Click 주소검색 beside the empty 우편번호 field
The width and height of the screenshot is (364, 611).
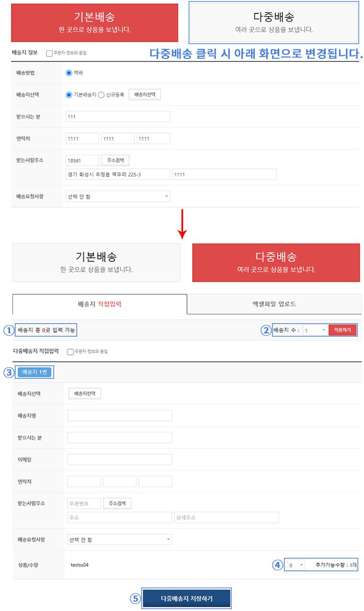[x=117, y=503]
